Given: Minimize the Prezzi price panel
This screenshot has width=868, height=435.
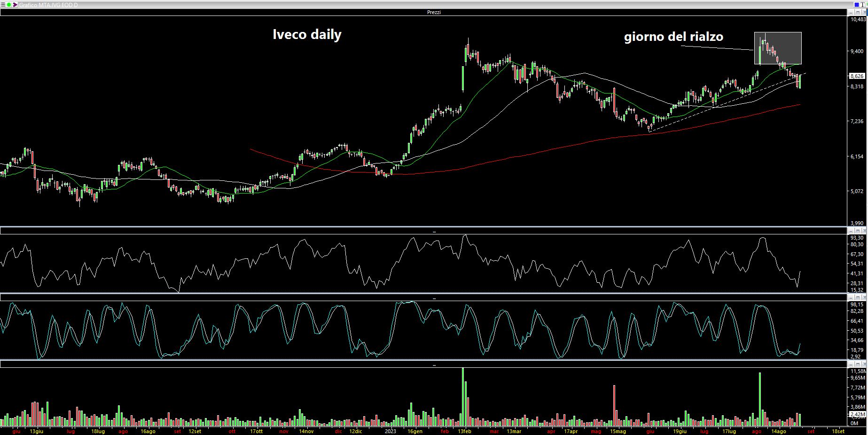Looking at the screenshot, I should pyautogui.click(x=851, y=12).
